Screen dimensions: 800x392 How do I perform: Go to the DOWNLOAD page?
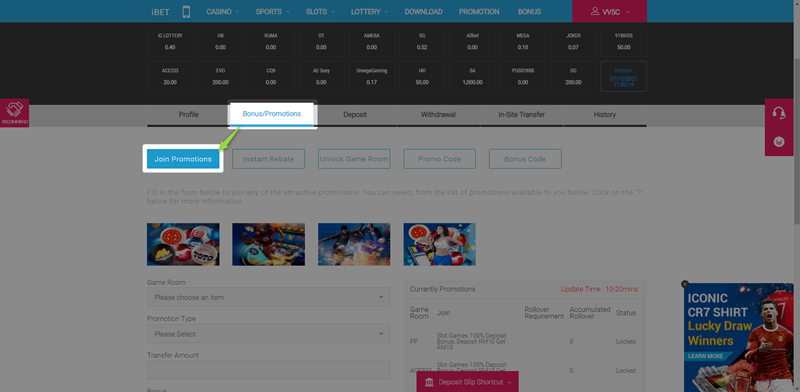[423, 12]
